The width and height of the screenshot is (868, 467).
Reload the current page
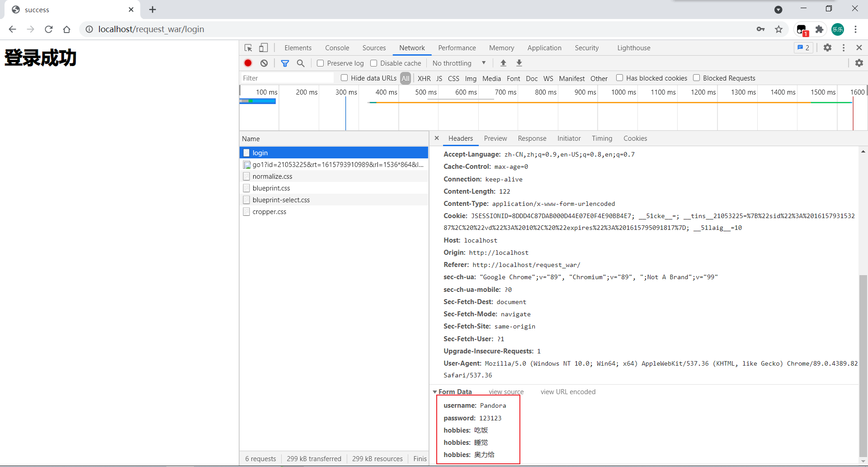(x=49, y=29)
